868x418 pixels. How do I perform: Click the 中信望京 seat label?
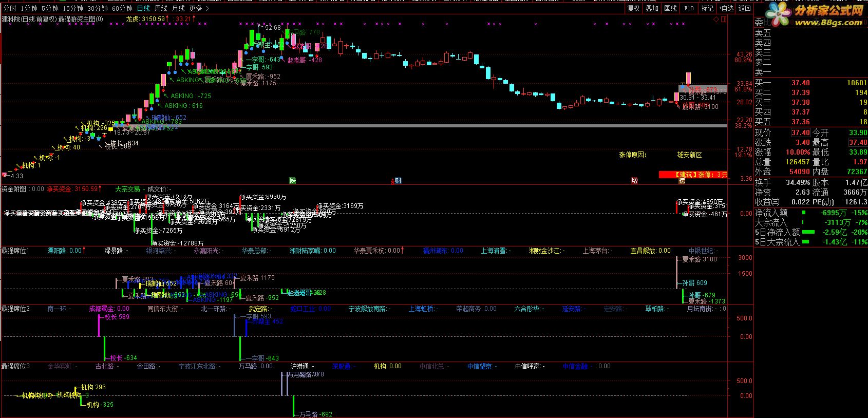click(480, 366)
